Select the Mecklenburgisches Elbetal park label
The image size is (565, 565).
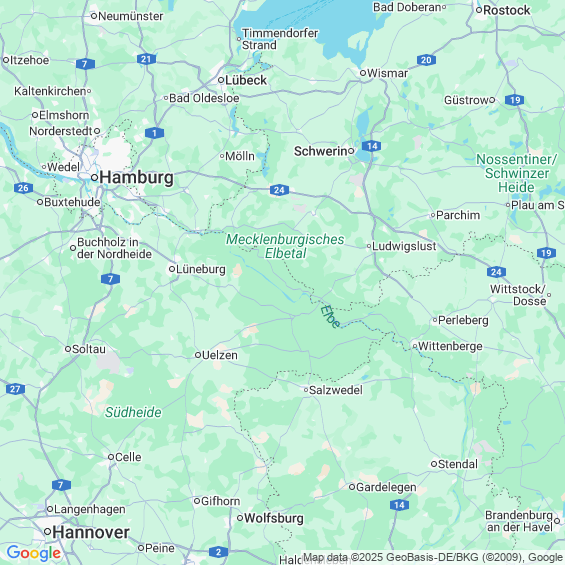click(x=285, y=246)
